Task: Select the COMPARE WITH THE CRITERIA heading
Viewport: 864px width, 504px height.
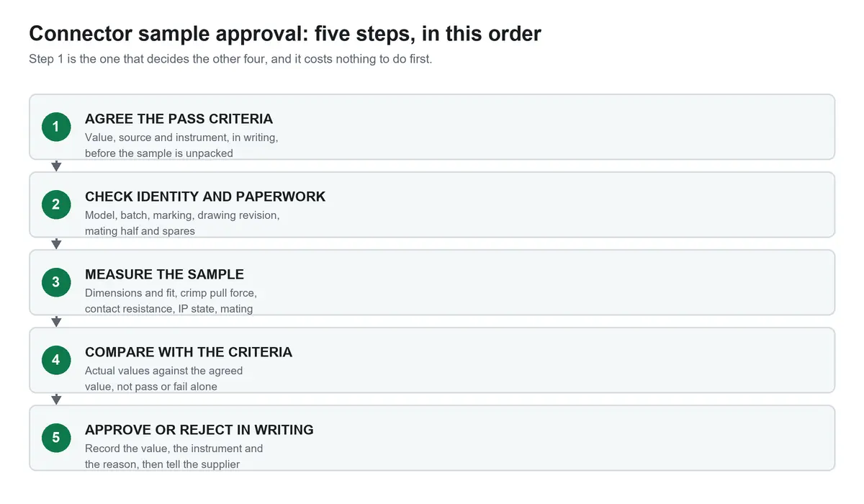Action: coord(189,352)
